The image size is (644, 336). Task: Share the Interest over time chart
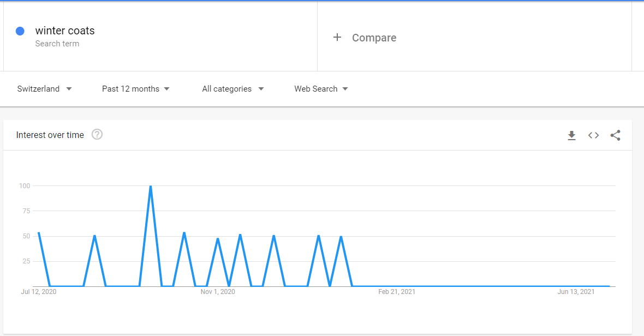tap(615, 135)
